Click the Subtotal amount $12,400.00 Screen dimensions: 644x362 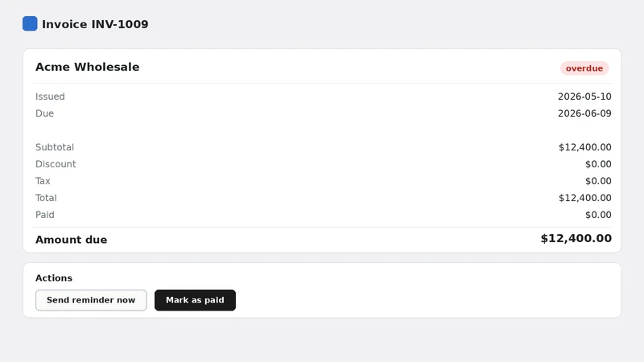click(x=585, y=147)
